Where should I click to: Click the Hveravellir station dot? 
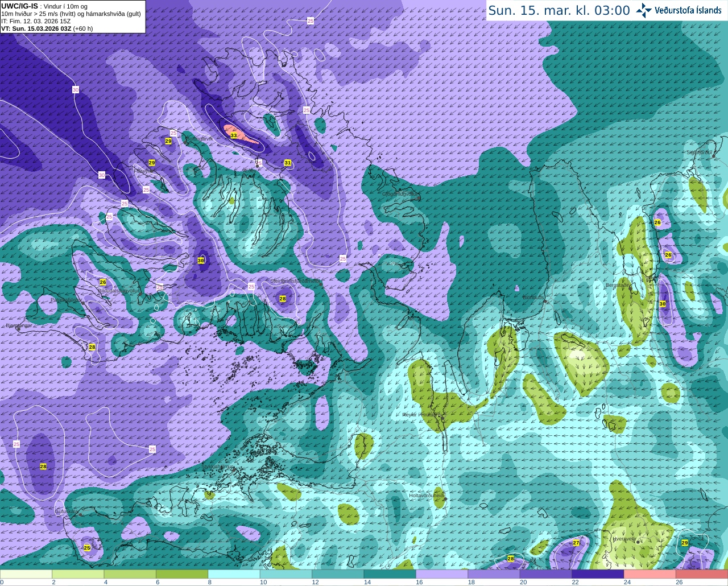pyautogui.click(x=638, y=542)
